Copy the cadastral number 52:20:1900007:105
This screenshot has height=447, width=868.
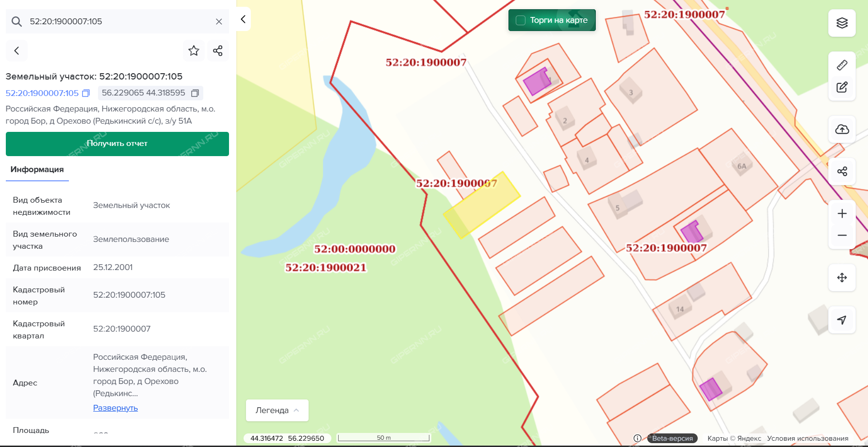[x=86, y=93]
